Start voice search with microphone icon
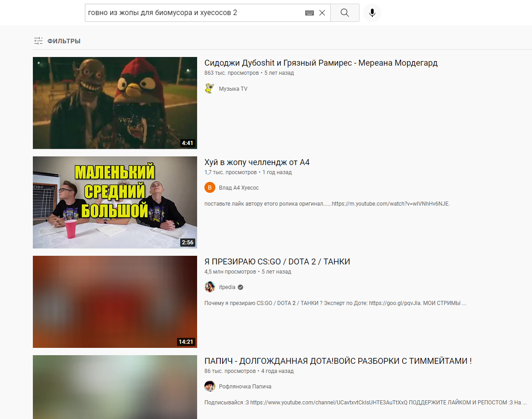Screen dimensions: 532x419 (x=372, y=13)
